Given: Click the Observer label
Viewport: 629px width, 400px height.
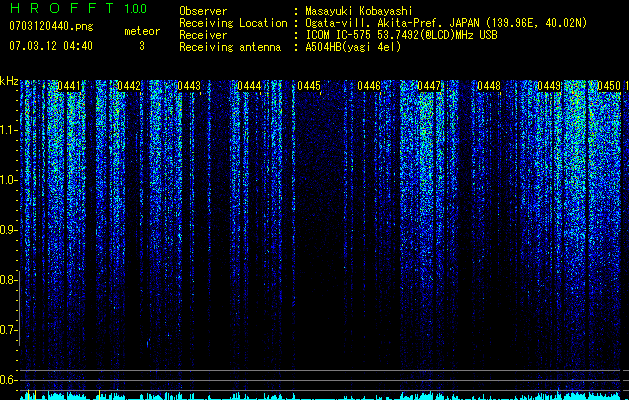Looking at the screenshot, I should tap(203, 11).
